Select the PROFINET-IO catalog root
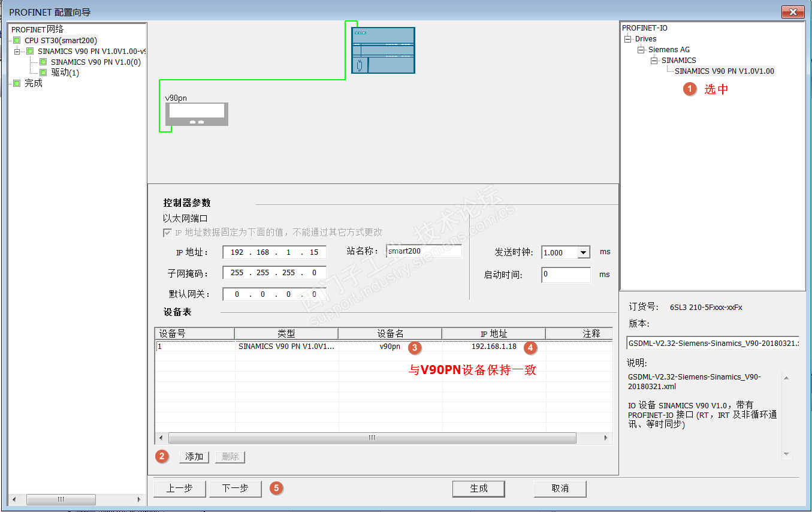Image resolution: width=812 pixels, height=512 pixels. point(645,28)
